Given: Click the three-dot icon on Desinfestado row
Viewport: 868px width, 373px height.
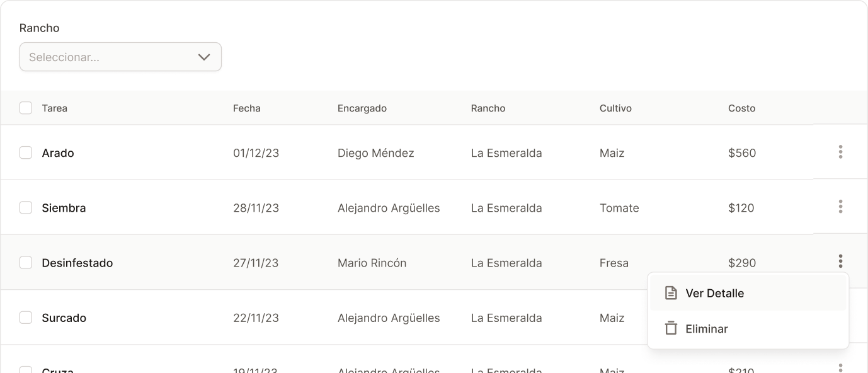Looking at the screenshot, I should coord(840,261).
